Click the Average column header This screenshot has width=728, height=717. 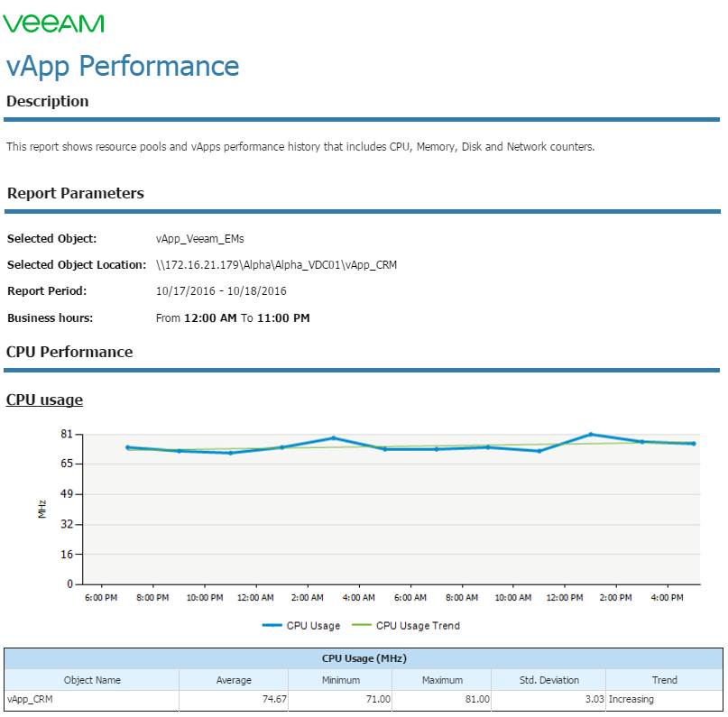pyautogui.click(x=234, y=680)
